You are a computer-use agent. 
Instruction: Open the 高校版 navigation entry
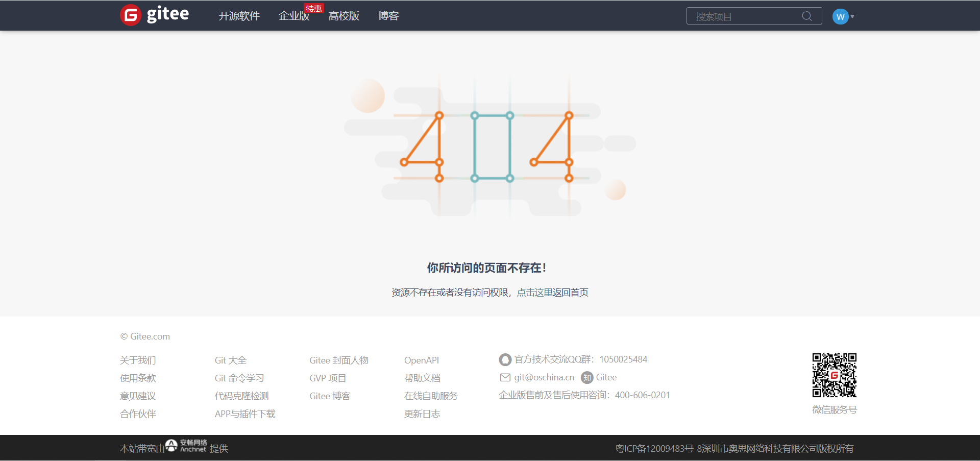pos(344,16)
